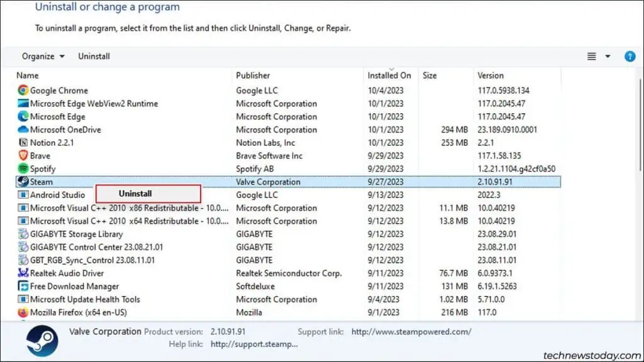Open help via blue question mark icon
The height and width of the screenshot is (362, 644).
click(630, 56)
